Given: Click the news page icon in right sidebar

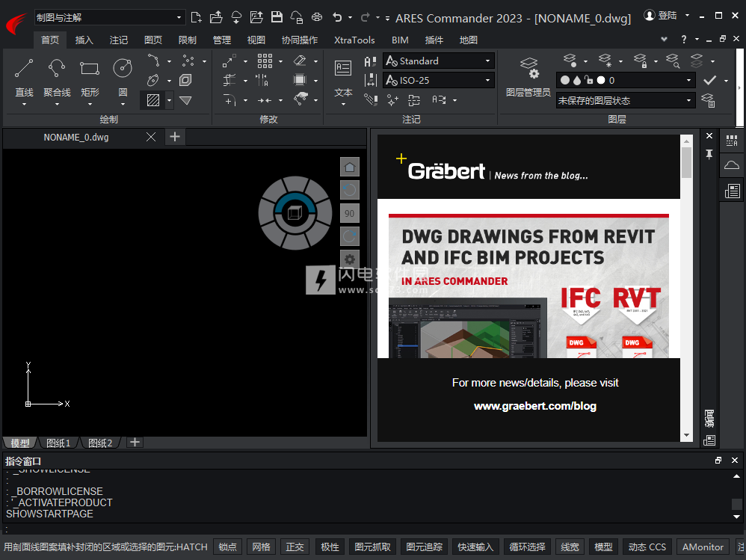Looking at the screenshot, I should click(x=732, y=191).
